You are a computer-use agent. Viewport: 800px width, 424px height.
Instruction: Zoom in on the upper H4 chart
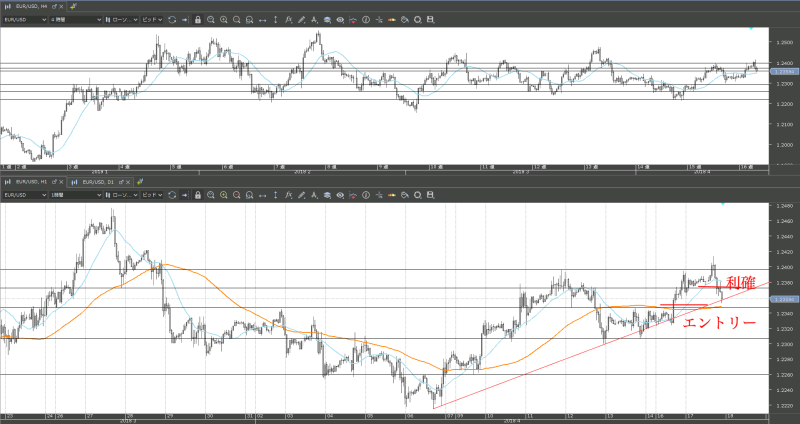tap(223, 20)
